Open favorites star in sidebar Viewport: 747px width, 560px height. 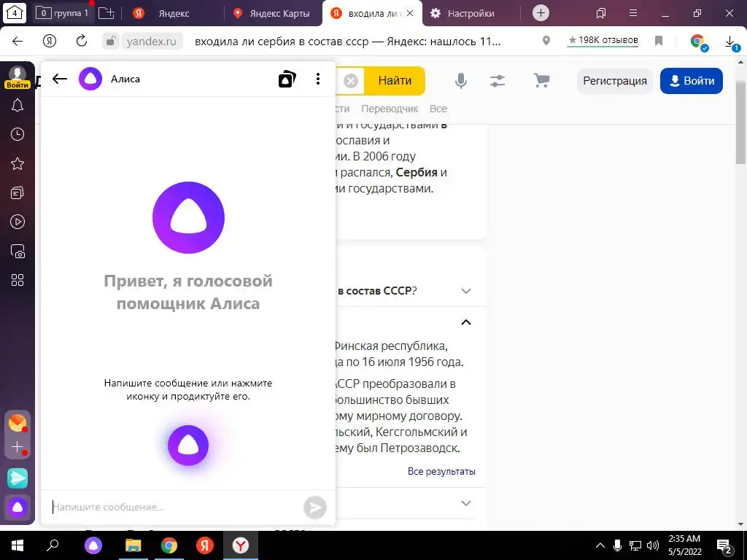(x=18, y=164)
